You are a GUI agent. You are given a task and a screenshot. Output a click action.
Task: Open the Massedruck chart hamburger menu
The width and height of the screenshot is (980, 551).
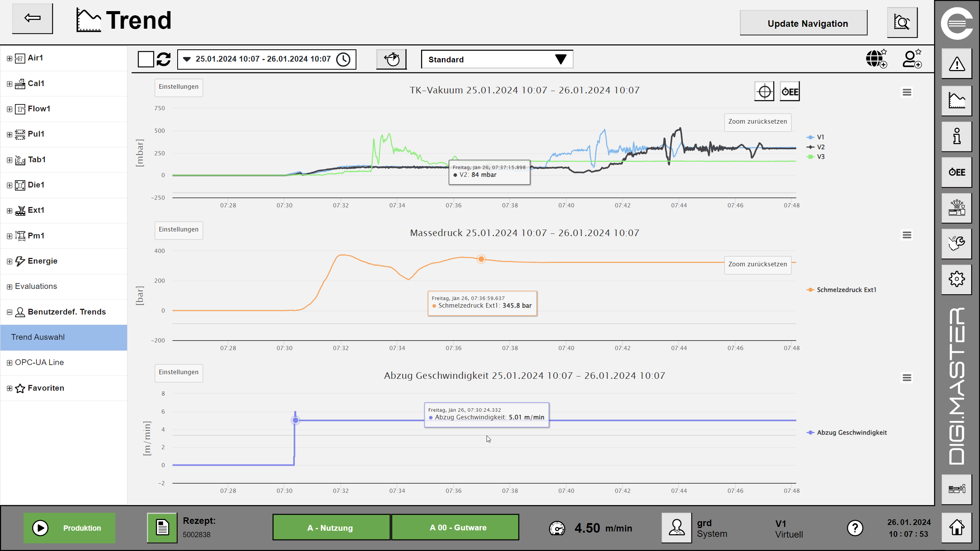pos(906,235)
